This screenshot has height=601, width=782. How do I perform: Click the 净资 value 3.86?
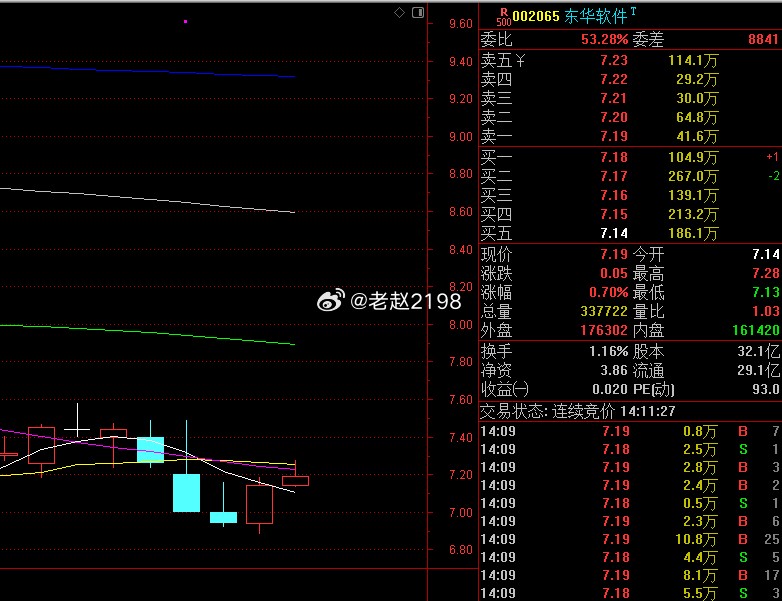point(614,371)
